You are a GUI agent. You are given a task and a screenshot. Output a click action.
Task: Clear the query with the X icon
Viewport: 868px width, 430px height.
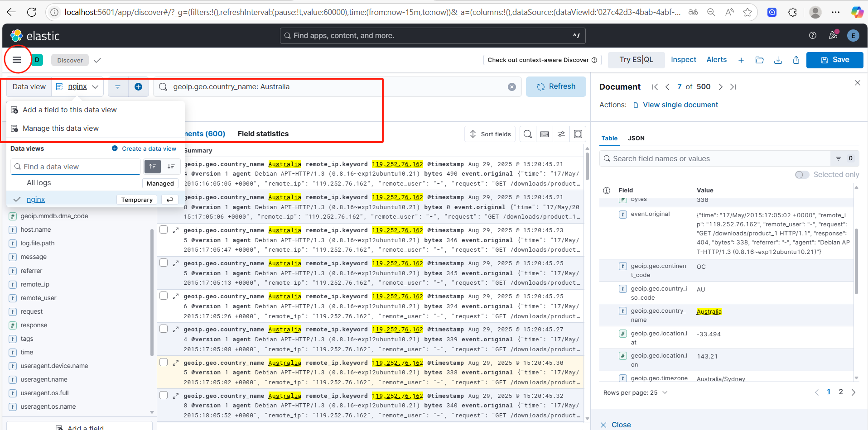[512, 87]
